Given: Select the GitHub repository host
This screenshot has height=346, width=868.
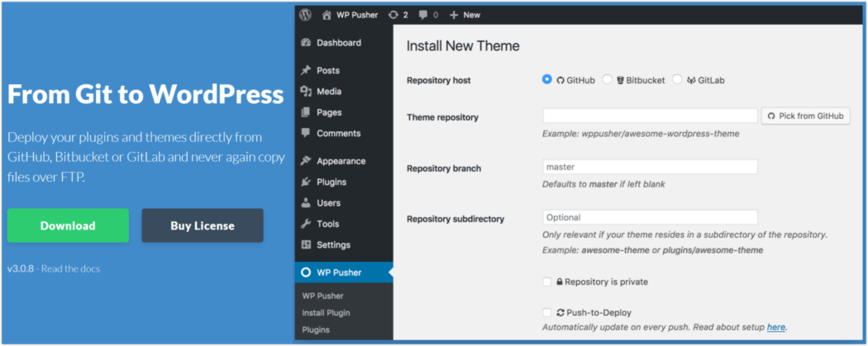Looking at the screenshot, I should click(547, 79).
